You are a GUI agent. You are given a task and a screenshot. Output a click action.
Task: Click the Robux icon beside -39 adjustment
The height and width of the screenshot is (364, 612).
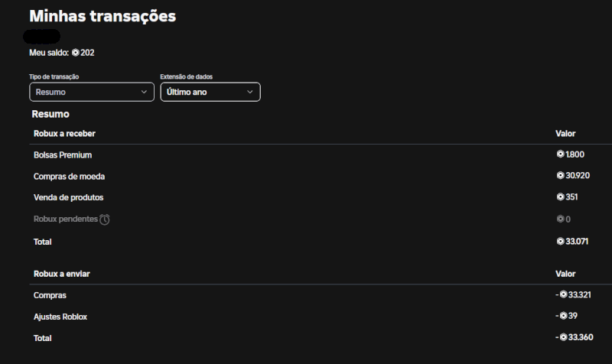[x=564, y=316]
